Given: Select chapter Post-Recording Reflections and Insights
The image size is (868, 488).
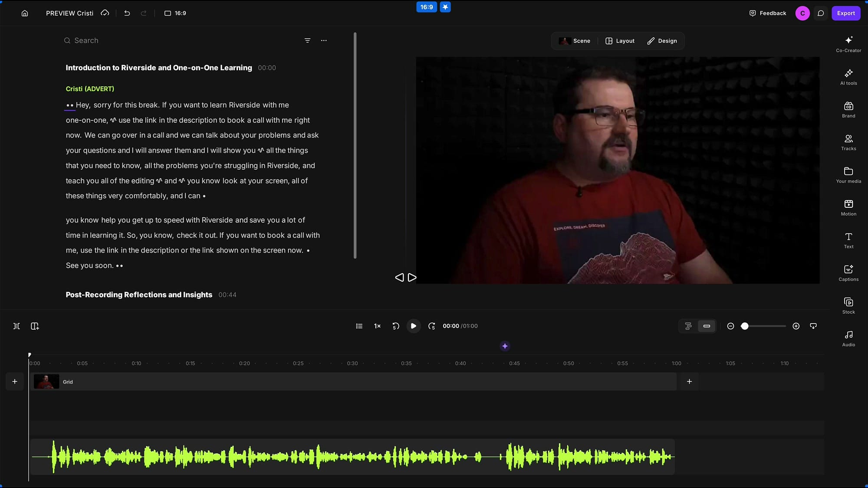Looking at the screenshot, I should tap(139, 295).
